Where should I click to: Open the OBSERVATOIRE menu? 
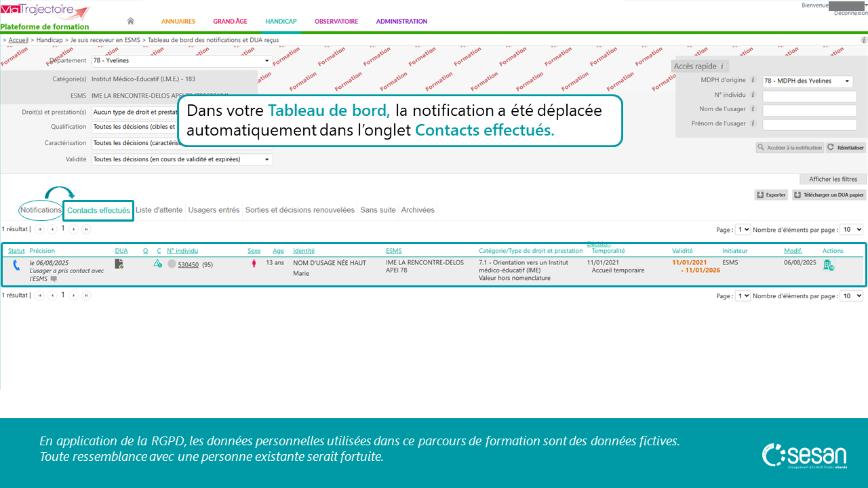pyautogui.click(x=336, y=21)
